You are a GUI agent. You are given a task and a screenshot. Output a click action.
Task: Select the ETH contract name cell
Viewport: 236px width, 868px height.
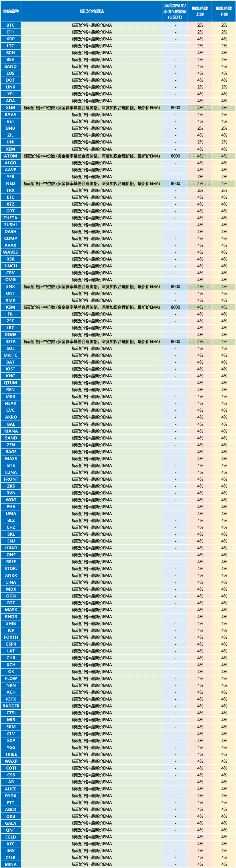click(x=10, y=32)
